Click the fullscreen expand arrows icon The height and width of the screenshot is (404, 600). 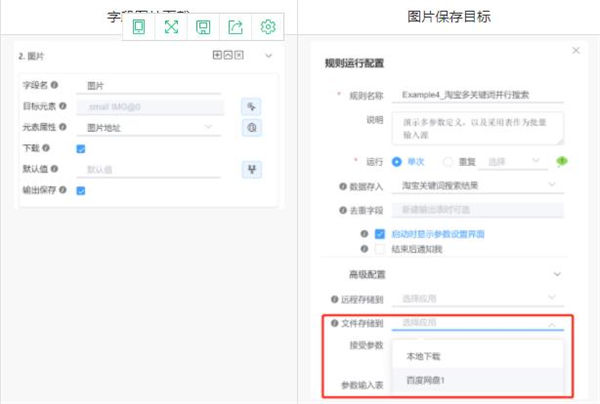(171, 27)
